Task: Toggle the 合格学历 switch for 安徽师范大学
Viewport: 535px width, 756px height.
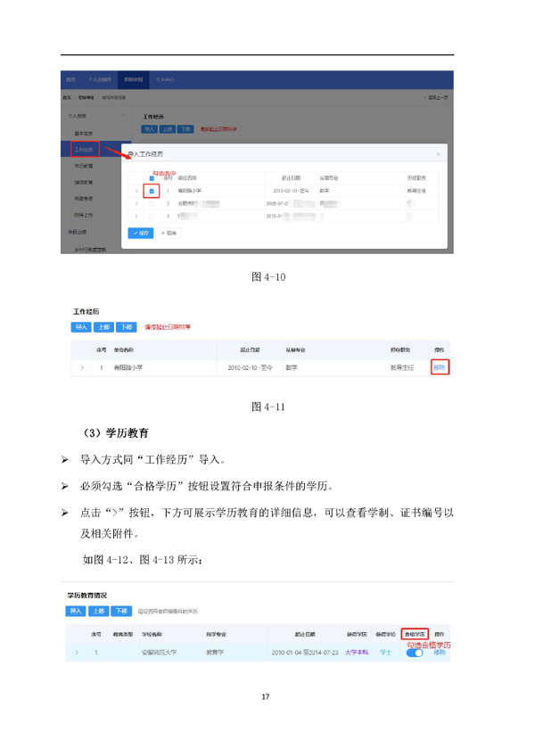Action: [x=414, y=653]
